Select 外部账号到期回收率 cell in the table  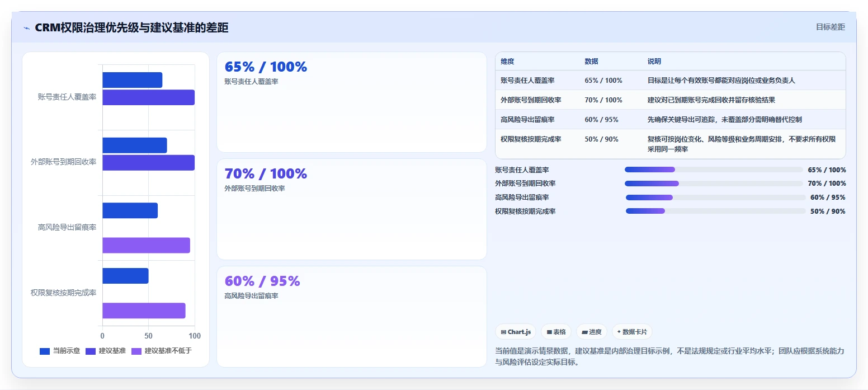click(x=531, y=100)
